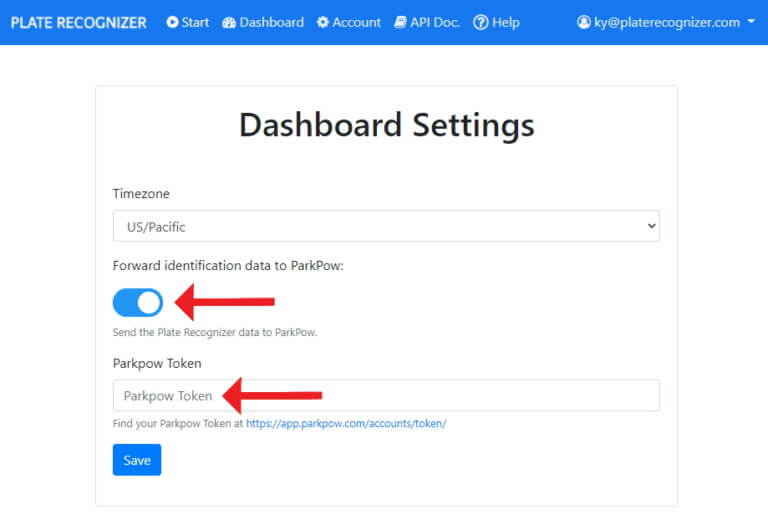
Task: Open the US/Pacific timezone dropdown
Action: coord(386,226)
